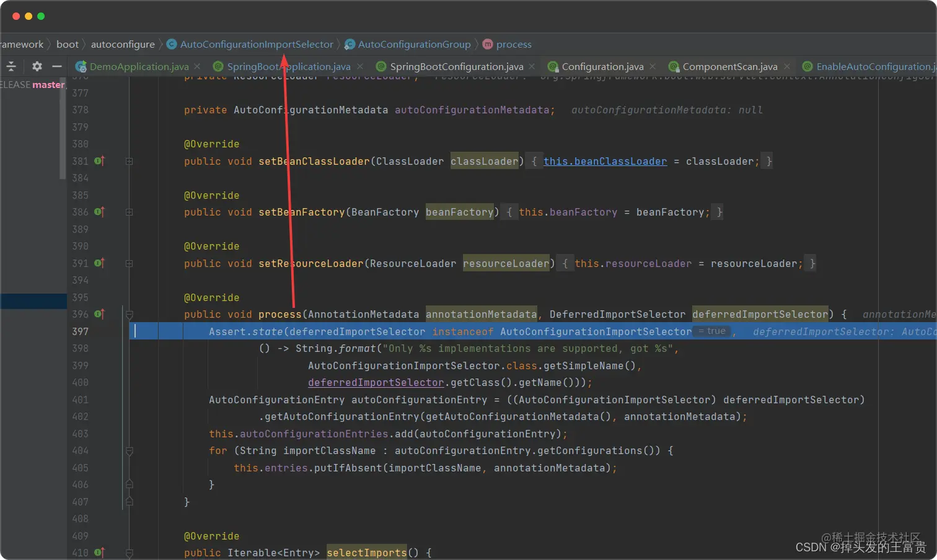Click the '= true' inline debug hint

[712, 331]
